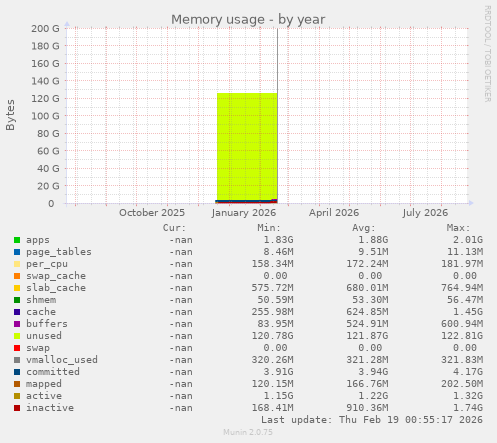Screen dimensions: 497x443
Task: Click the unused min value 120.78G
Action: pos(272,336)
